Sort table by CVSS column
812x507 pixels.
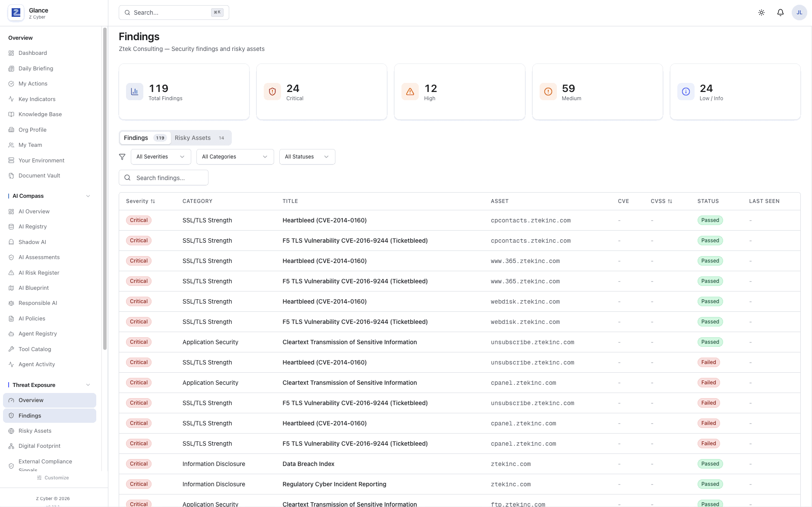point(662,201)
